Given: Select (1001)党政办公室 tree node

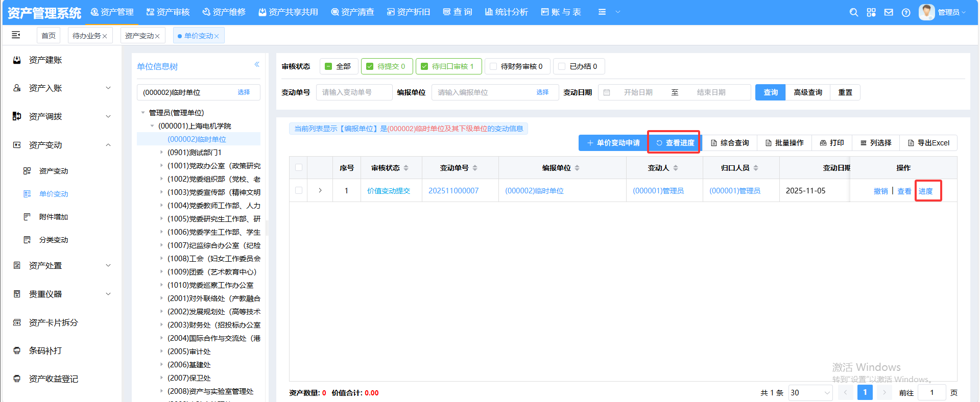Looking at the screenshot, I should (213, 166).
